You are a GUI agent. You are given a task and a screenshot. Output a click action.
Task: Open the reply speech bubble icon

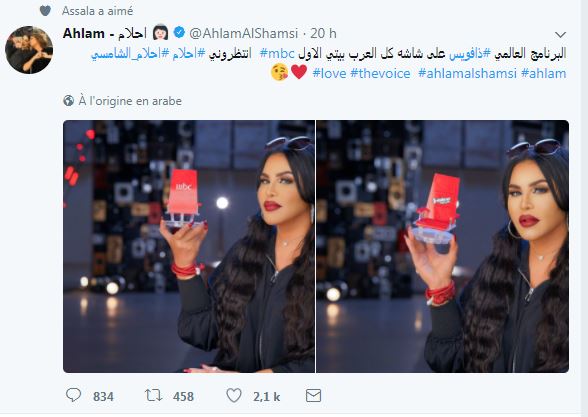(x=74, y=395)
